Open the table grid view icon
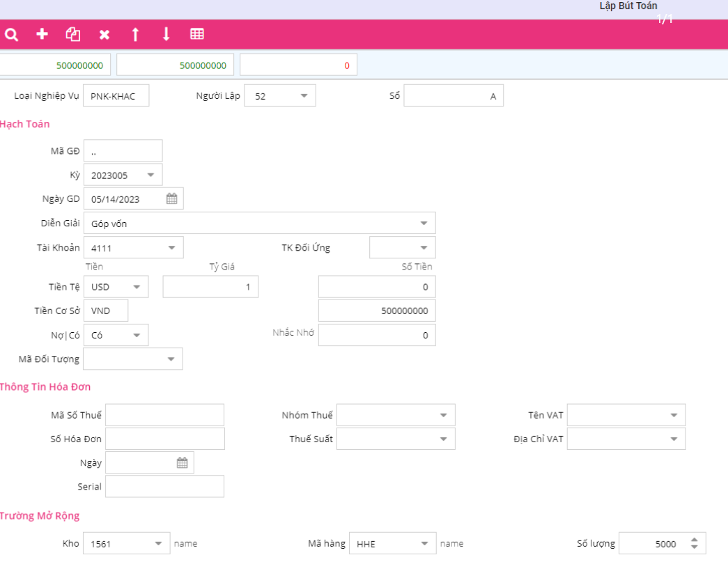Image resolution: width=728 pixels, height=578 pixels. coord(197,34)
